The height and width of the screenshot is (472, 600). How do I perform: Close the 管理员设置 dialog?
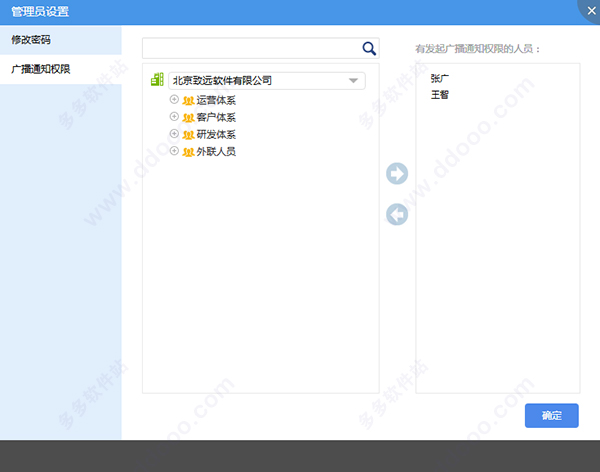point(591,11)
